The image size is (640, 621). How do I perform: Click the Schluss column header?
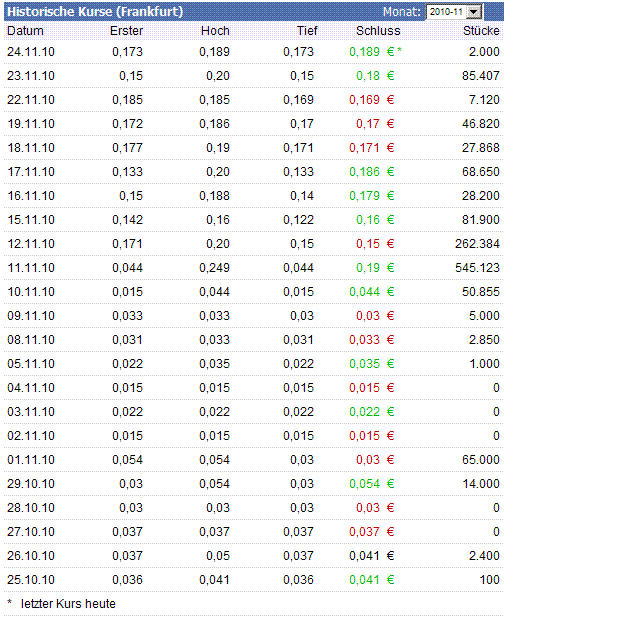click(378, 31)
